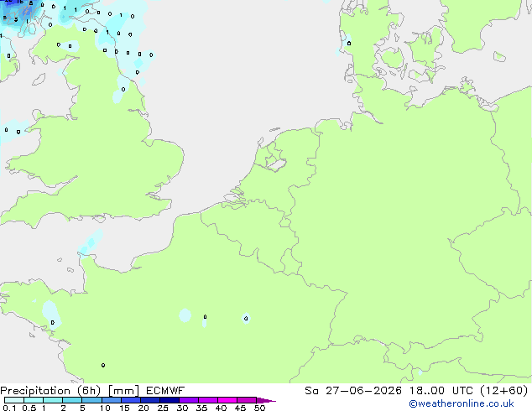This screenshot has width=532, height=411.
Task: Pick the blue legend swatch between 10 and 15
Action: click(x=112, y=400)
